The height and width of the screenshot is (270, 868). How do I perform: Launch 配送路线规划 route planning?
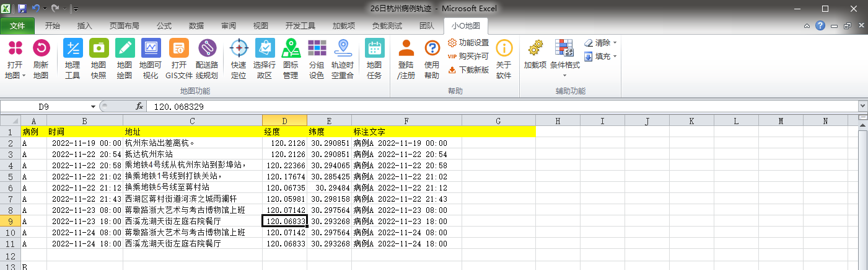click(207, 59)
